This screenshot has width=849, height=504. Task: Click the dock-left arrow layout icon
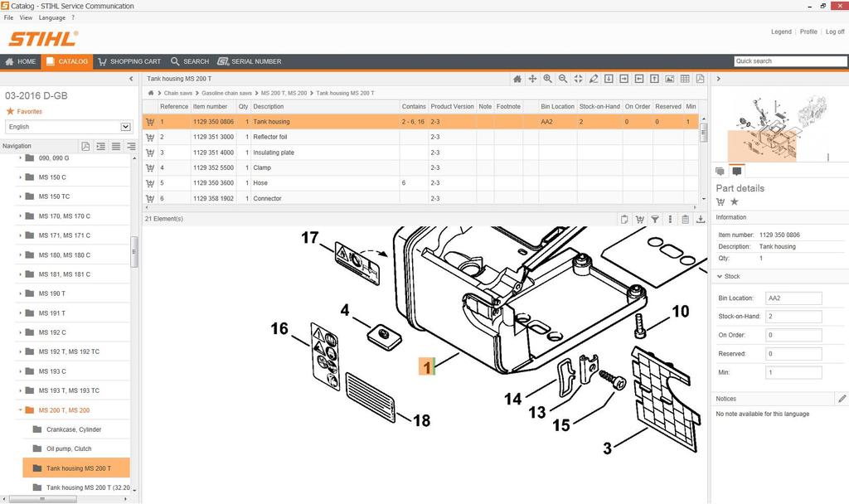coord(639,79)
